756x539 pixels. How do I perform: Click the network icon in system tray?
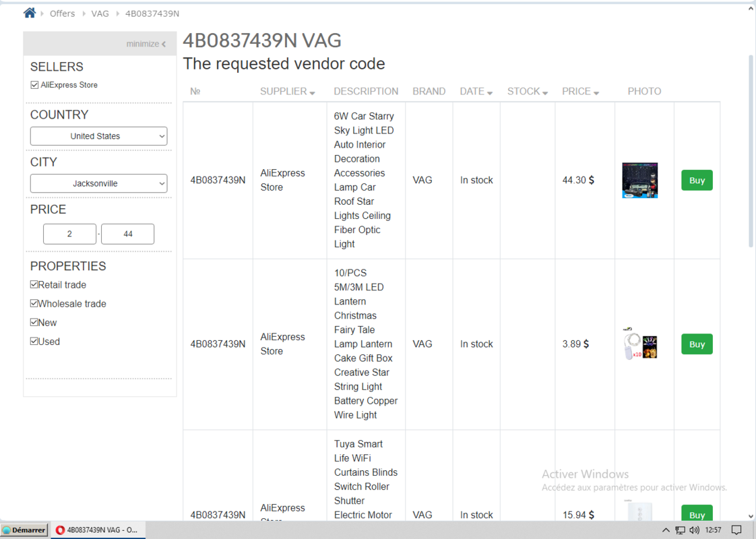coord(681,530)
